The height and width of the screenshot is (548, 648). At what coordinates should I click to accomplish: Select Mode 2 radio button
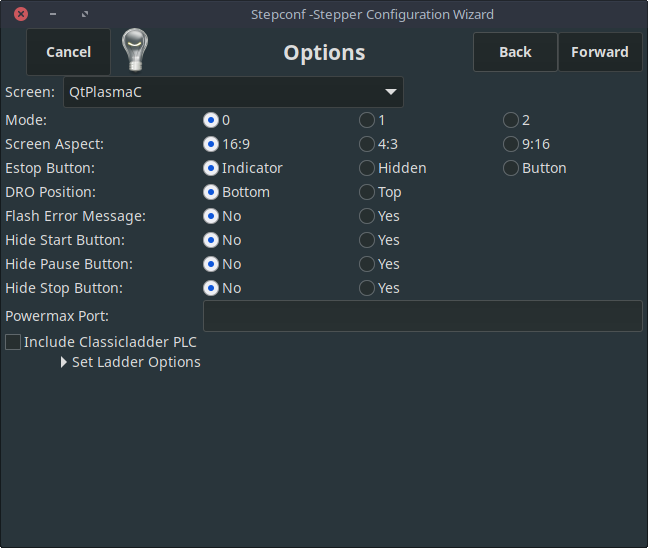click(512, 120)
